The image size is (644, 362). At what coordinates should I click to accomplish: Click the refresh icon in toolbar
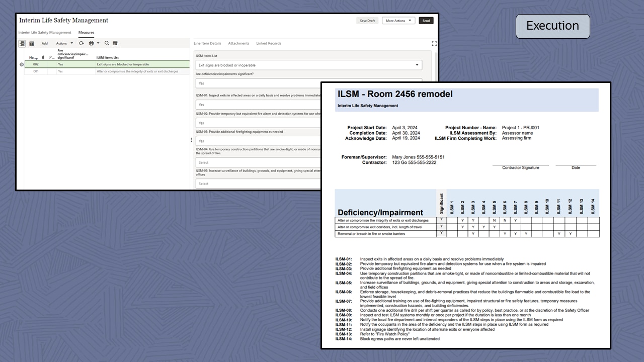pos(82,43)
